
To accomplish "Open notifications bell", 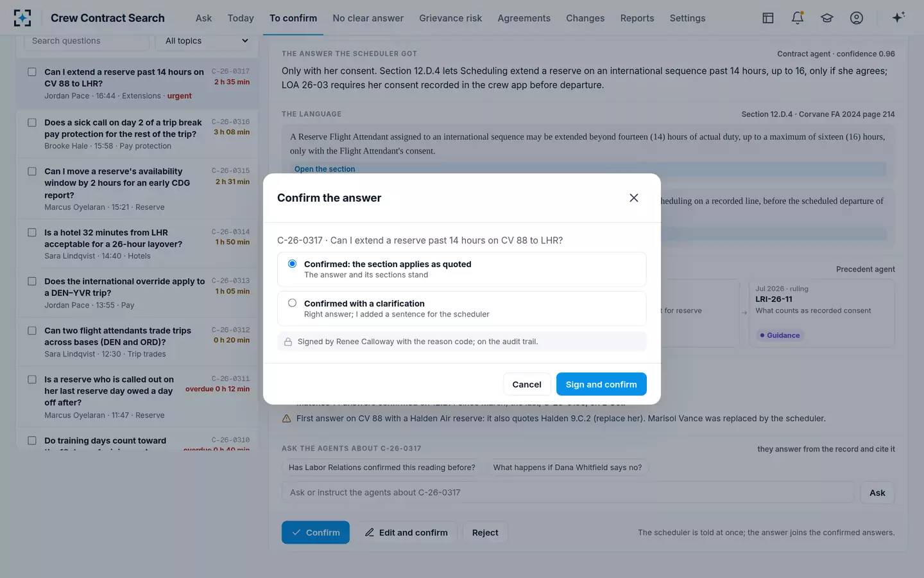I will point(798,18).
